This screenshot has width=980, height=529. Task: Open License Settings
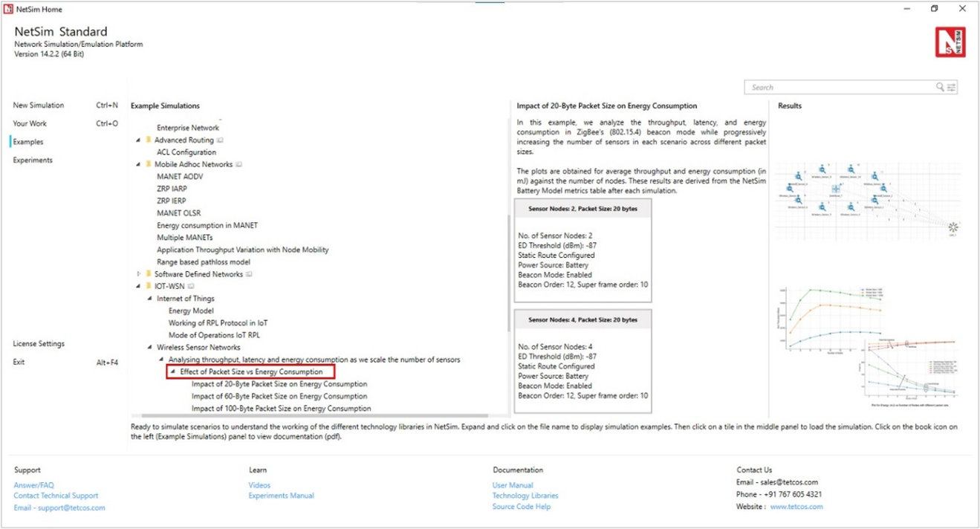(x=39, y=344)
